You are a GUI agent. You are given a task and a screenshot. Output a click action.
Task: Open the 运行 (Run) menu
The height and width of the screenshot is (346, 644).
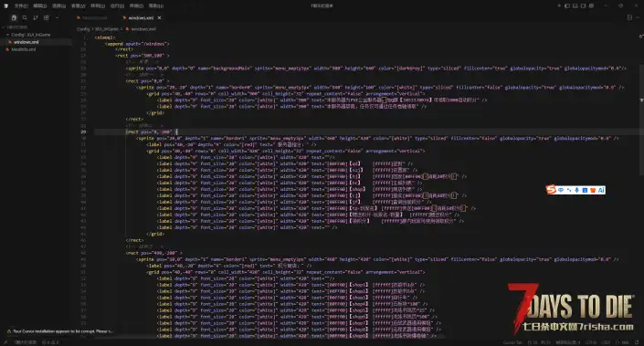click(117, 5)
